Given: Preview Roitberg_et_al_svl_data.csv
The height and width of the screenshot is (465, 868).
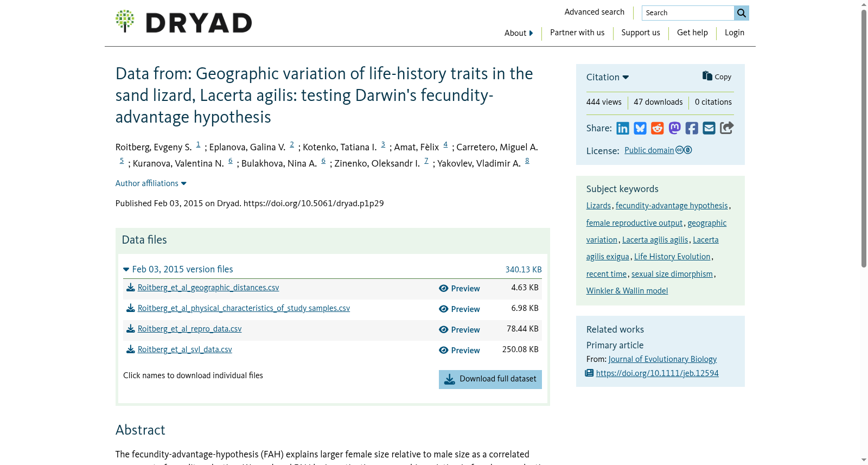Looking at the screenshot, I should [459, 351].
